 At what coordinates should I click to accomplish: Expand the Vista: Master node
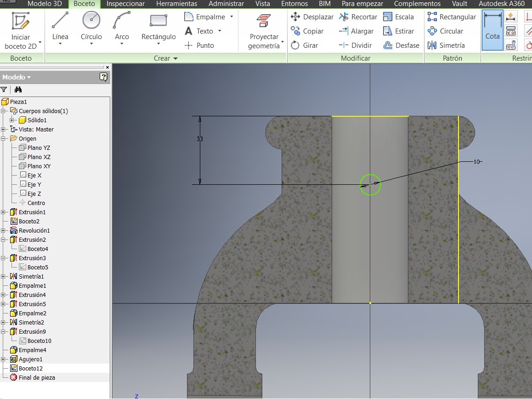pos(3,129)
